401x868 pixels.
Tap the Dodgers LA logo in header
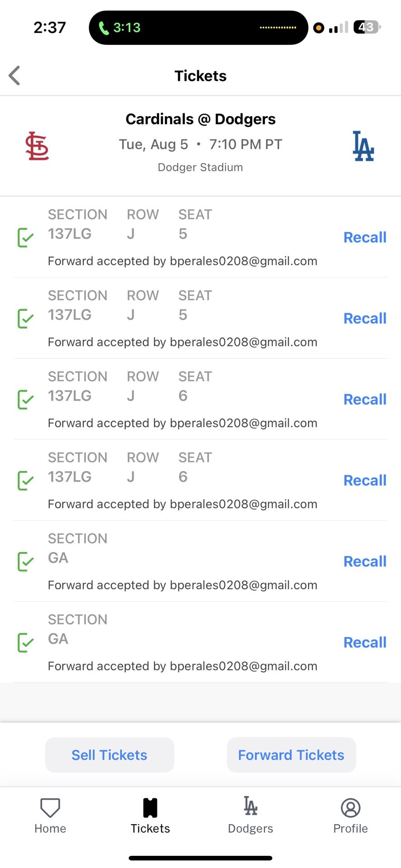click(363, 146)
